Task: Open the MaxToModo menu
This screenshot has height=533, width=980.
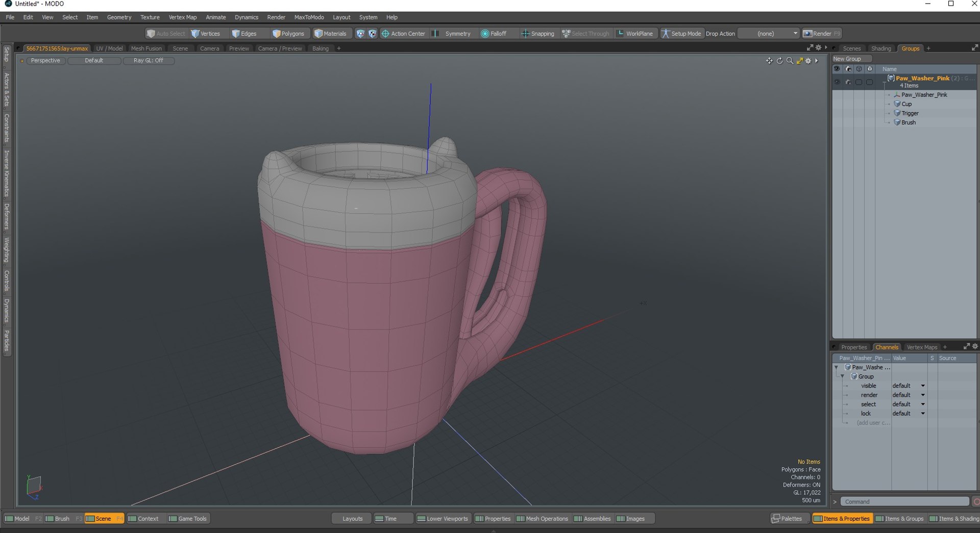Action: (x=309, y=17)
